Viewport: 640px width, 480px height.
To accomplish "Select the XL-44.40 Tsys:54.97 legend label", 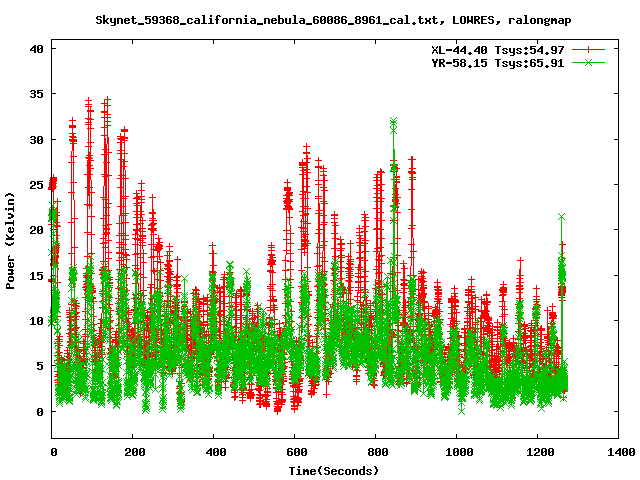I will tap(498, 50).
